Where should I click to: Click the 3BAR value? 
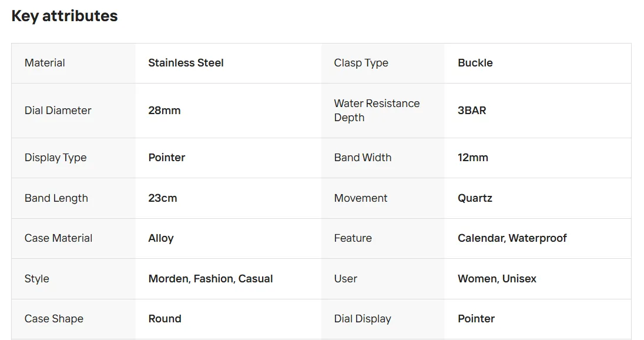(472, 111)
